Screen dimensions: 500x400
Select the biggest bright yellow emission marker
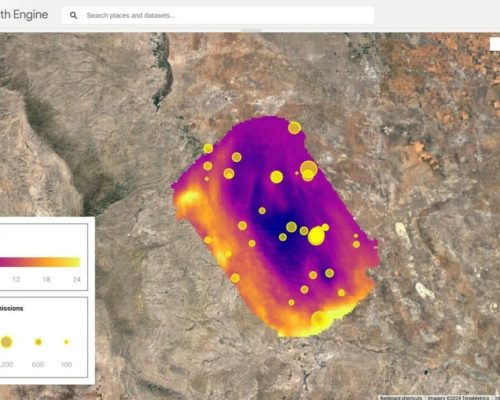click(x=316, y=236)
